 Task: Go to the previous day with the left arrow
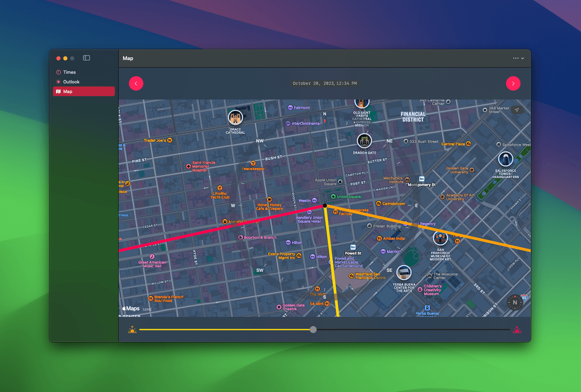pyautogui.click(x=136, y=83)
